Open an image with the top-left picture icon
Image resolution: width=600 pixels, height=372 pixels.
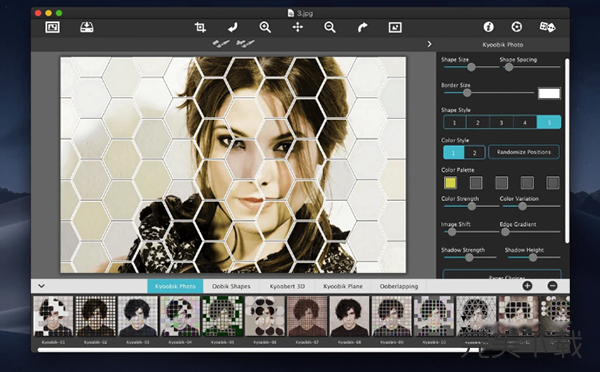point(52,27)
